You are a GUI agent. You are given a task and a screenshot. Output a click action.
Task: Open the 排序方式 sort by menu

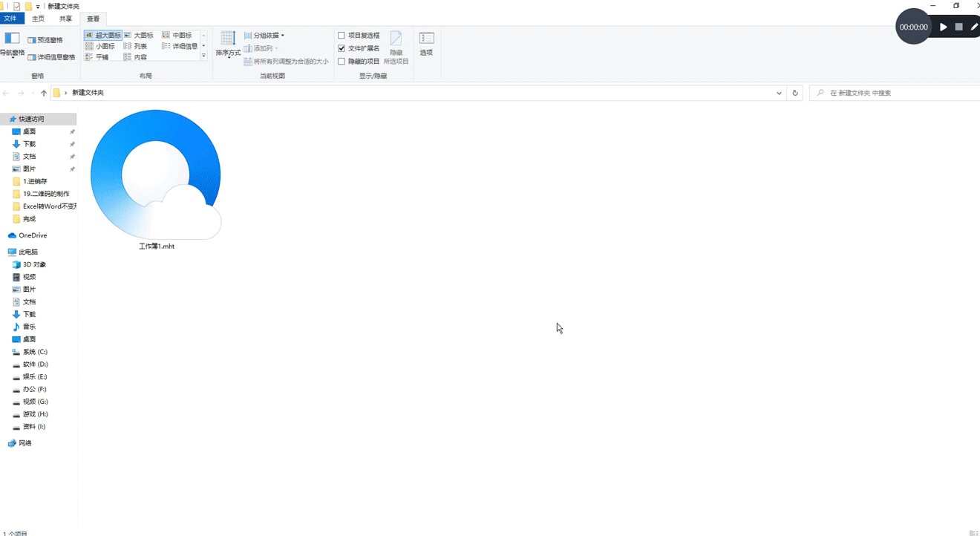pyautogui.click(x=228, y=45)
